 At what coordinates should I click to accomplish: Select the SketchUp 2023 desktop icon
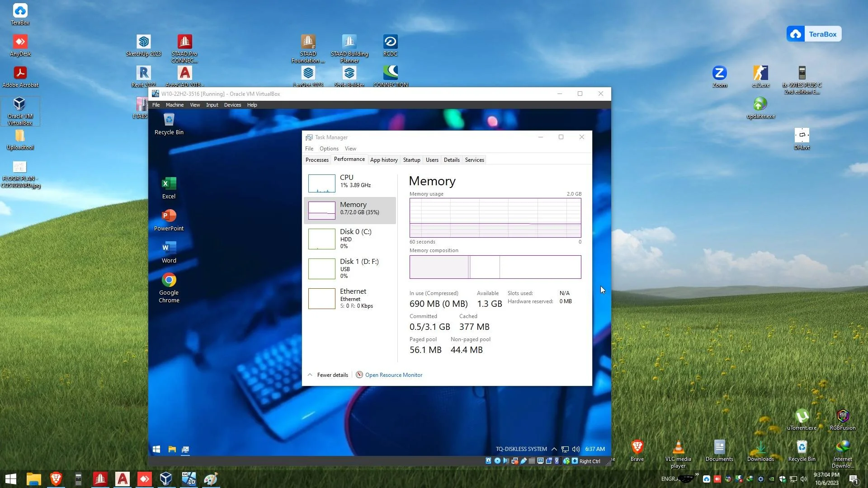143,46
